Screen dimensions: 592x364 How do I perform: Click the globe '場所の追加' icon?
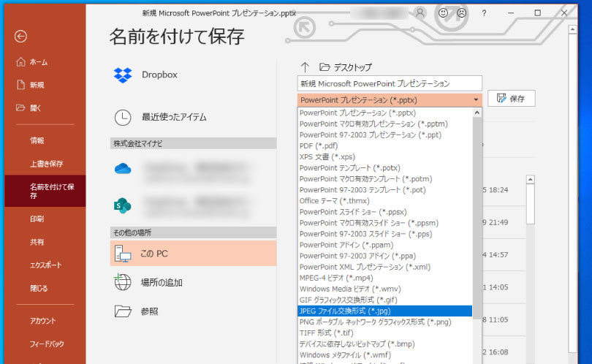[x=122, y=282]
